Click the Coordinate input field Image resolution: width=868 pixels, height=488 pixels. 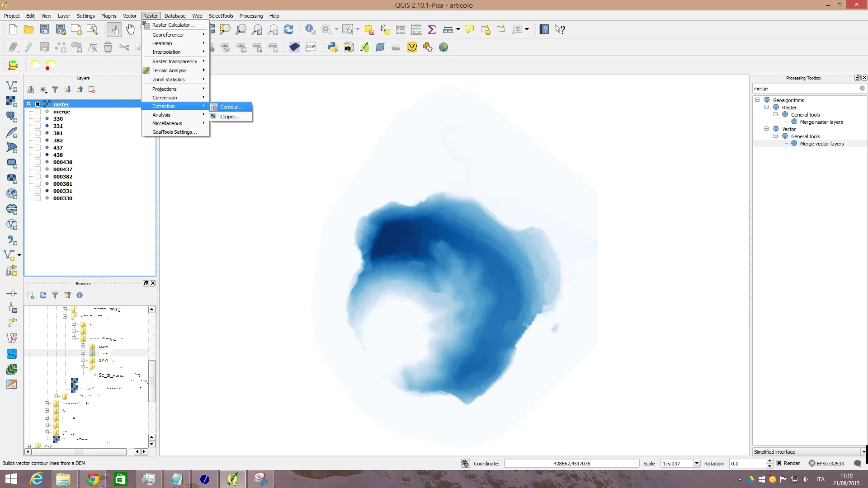click(x=571, y=463)
